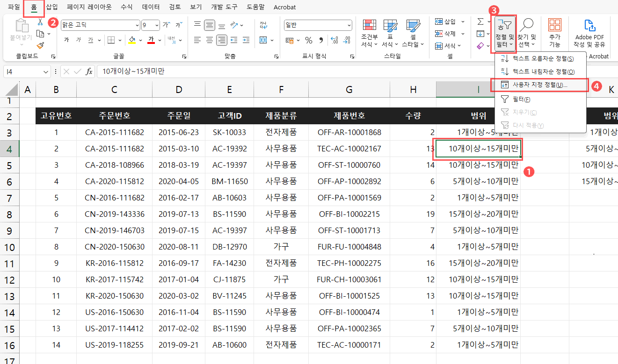Toggle right text alignment

click(222, 40)
